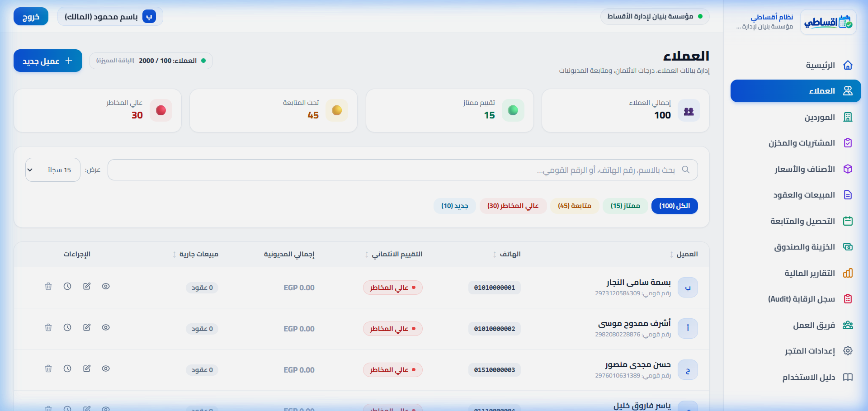Edit customer بسمة سامى النجار via pencil icon

click(x=87, y=286)
